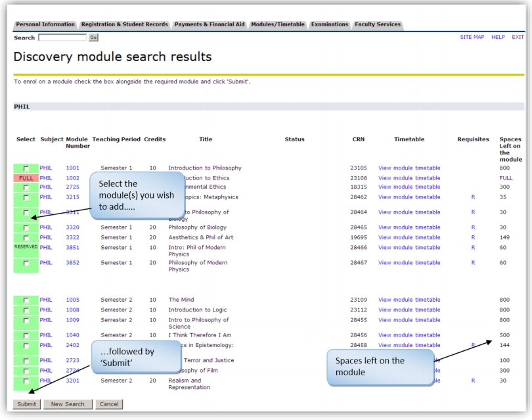View module timetable for CRN 23105

coord(409,168)
